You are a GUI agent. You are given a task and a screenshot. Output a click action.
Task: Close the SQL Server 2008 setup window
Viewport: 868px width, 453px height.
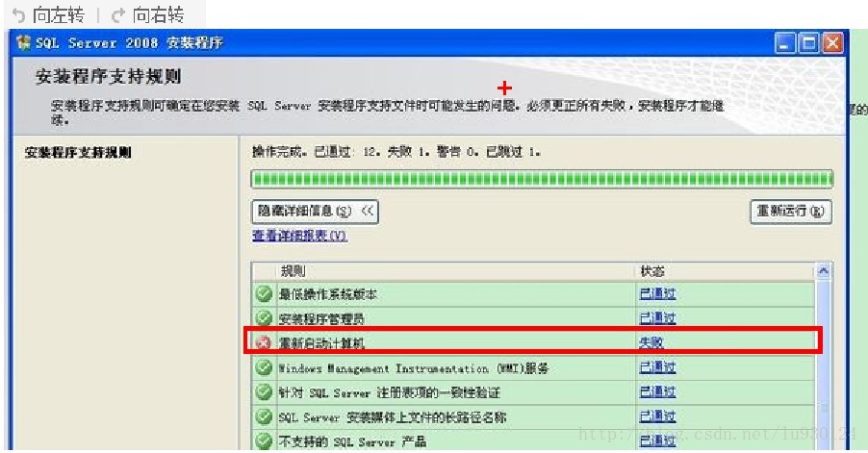click(x=832, y=42)
